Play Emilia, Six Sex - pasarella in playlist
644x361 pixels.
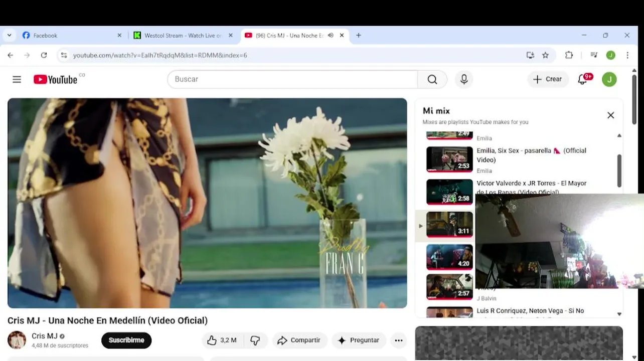pyautogui.click(x=531, y=155)
